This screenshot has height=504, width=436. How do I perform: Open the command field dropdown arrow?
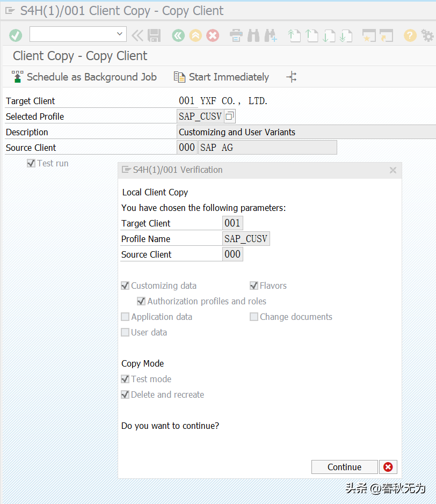click(x=120, y=34)
